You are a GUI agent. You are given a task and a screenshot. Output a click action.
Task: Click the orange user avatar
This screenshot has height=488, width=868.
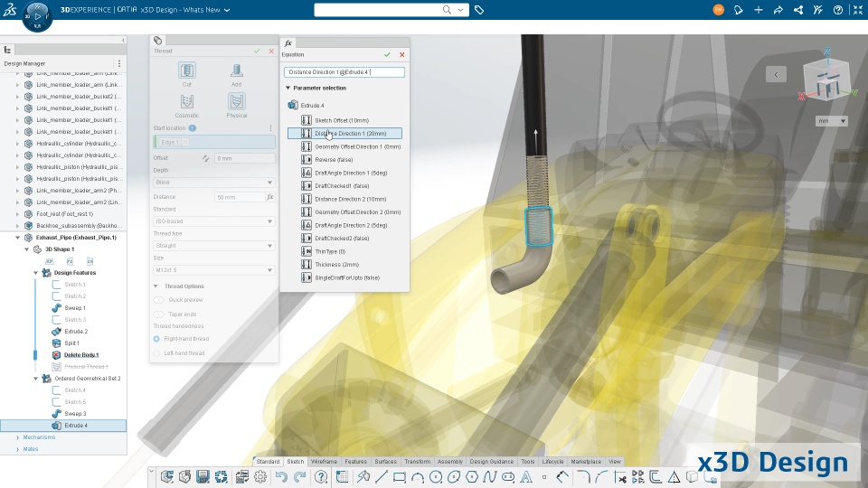click(x=719, y=10)
